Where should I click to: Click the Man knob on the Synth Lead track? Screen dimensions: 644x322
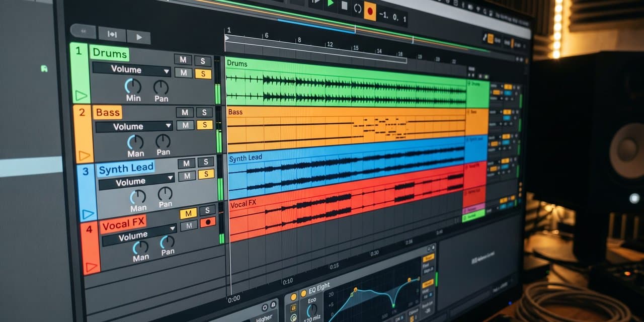tap(138, 197)
